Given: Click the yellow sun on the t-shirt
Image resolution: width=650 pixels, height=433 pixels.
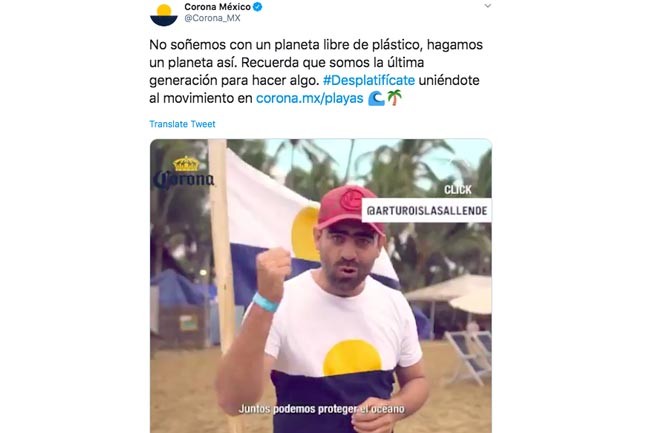Looking at the screenshot, I should point(352,358).
